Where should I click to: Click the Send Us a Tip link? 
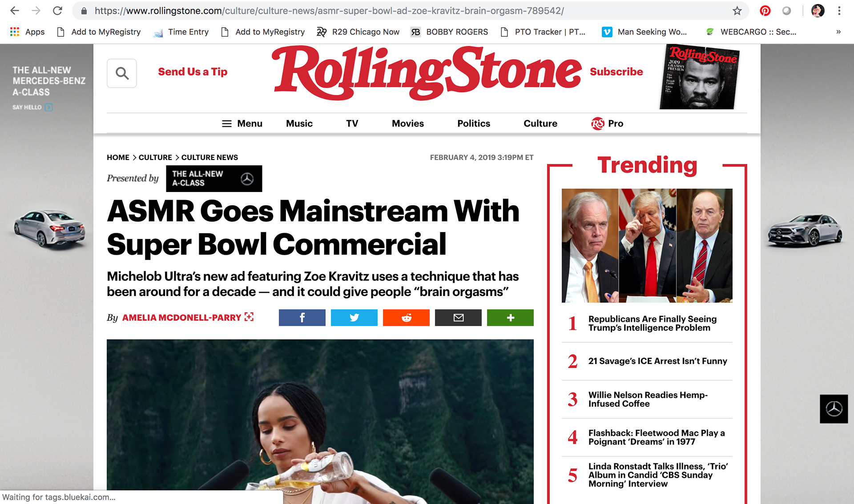(x=193, y=72)
